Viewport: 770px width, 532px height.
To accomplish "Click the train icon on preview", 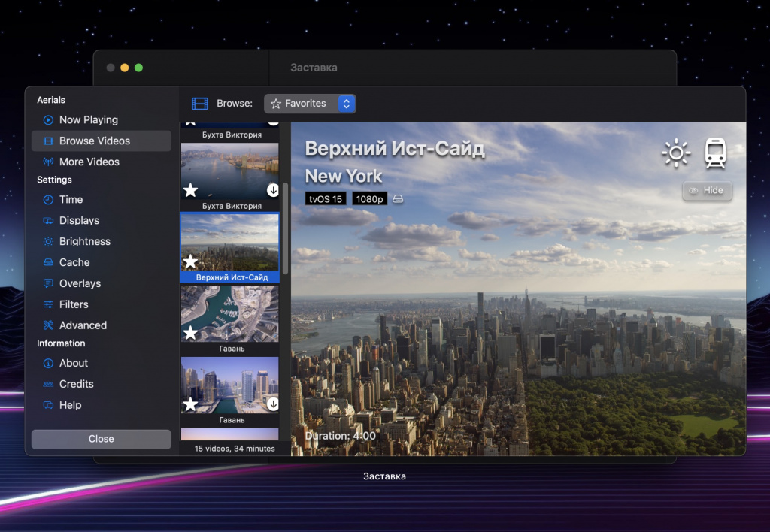I will (716, 153).
